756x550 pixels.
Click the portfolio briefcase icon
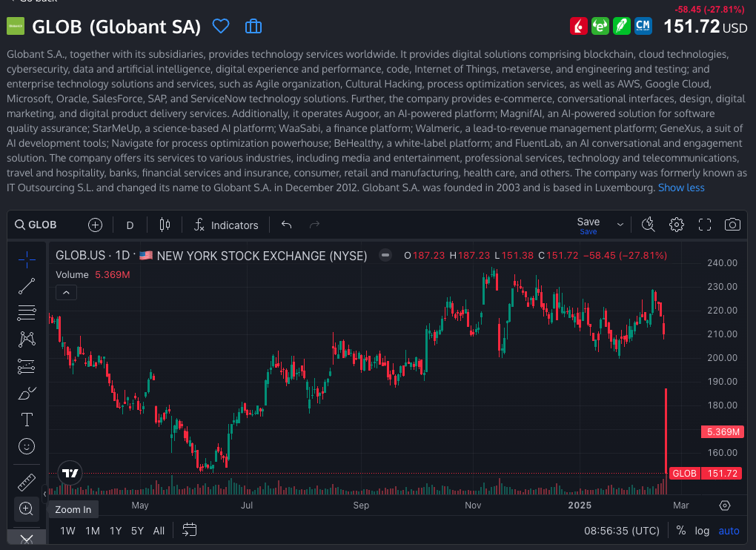click(x=253, y=26)
